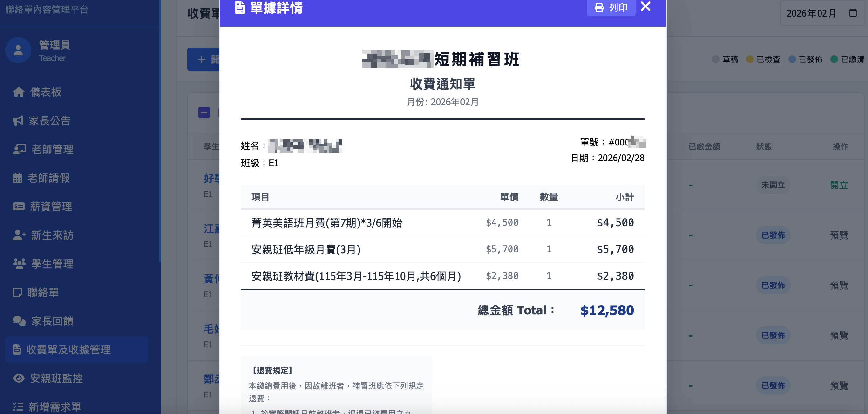Click the 已發佈 blue legend dot
Screen dimensions: 868x414
click(x=792, y=59)
